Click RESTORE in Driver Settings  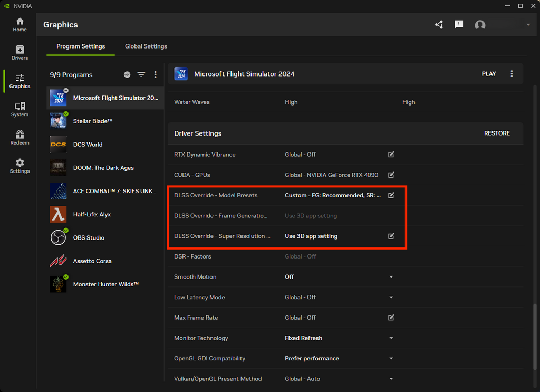pyautogui.click(x=497, y=133)
